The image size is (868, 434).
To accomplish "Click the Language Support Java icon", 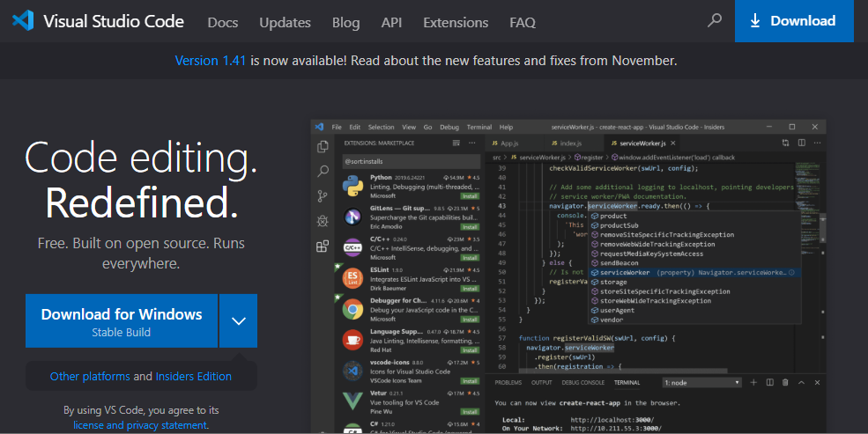I will tap(352, 340).
